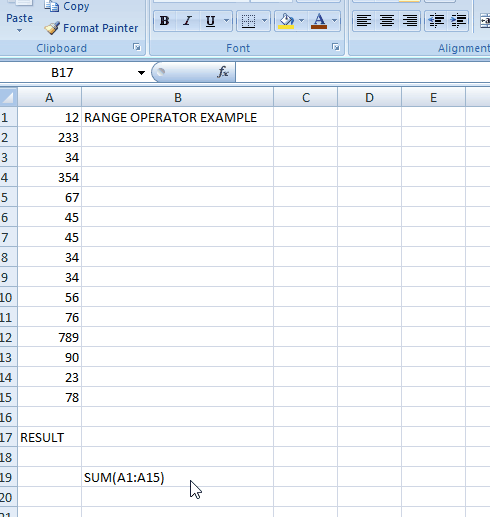
Task: Click the Borders icon
Action: [248, 21]
